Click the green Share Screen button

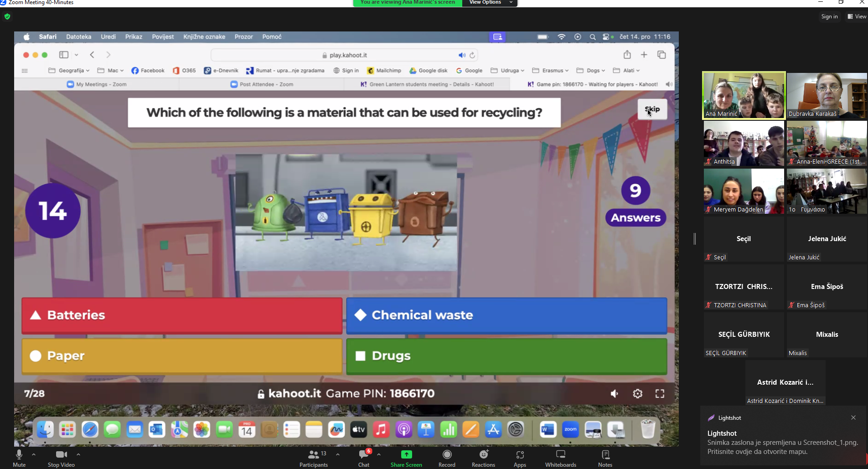[406, 458]
